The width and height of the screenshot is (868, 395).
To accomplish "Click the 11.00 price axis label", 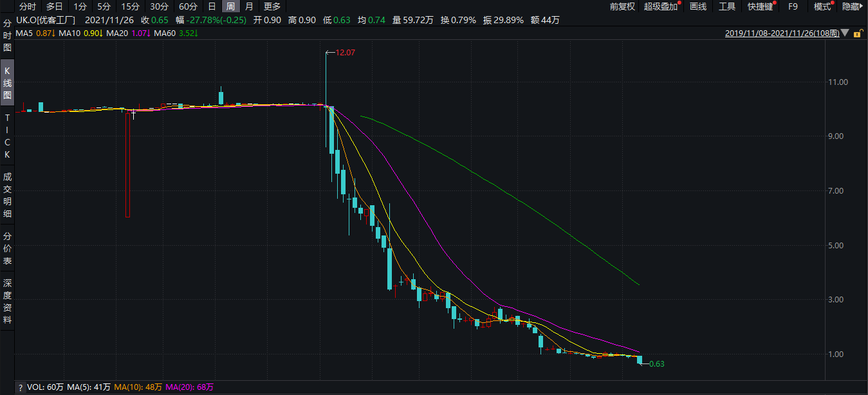I will 838,82.
